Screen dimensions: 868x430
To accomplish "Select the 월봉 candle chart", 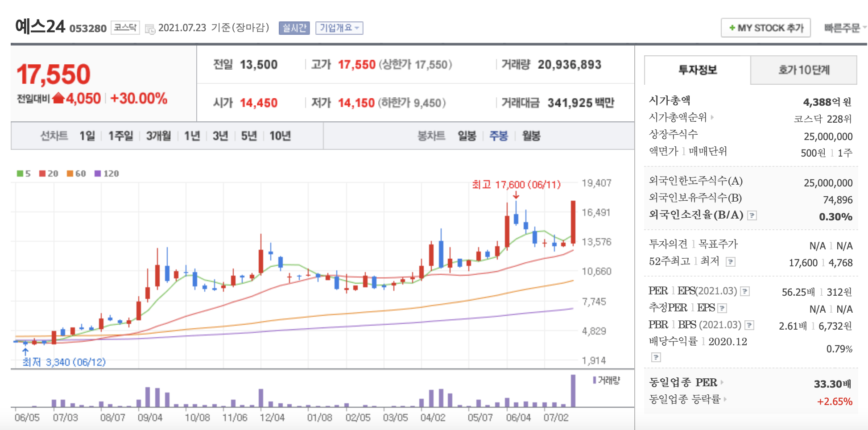I will tap(531, 136).
